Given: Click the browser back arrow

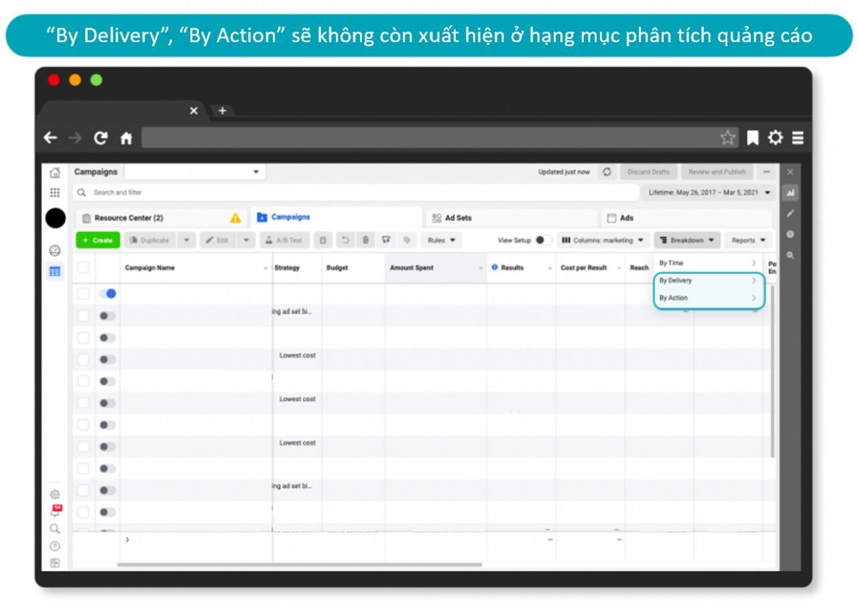Looking at the screenshot, I should [50, 138].
